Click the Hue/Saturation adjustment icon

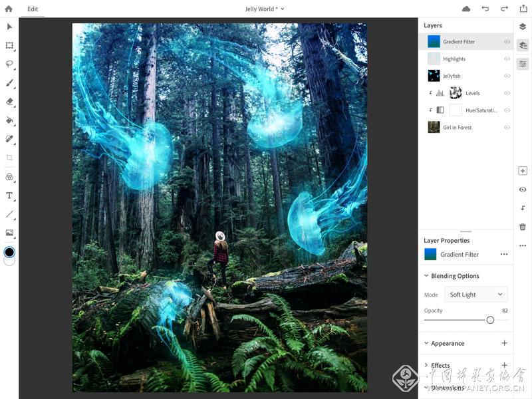point(440,110)
